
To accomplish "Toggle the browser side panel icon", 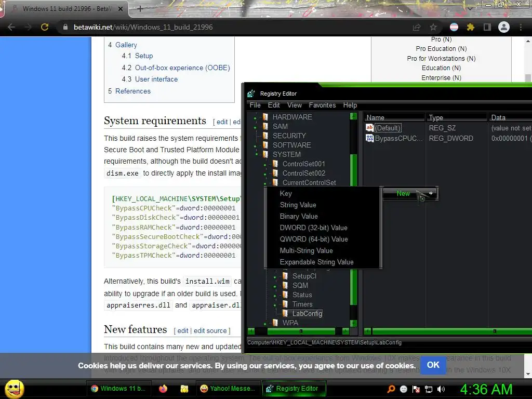I will click(487, 27).
